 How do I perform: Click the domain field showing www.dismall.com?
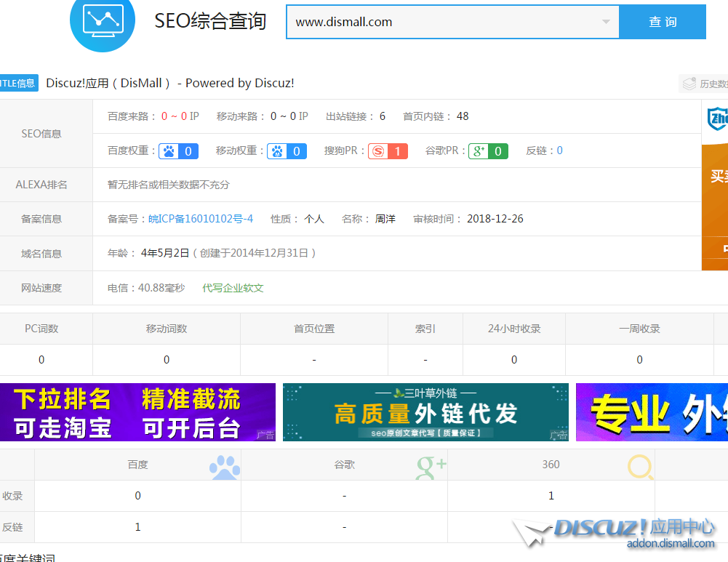452,22
